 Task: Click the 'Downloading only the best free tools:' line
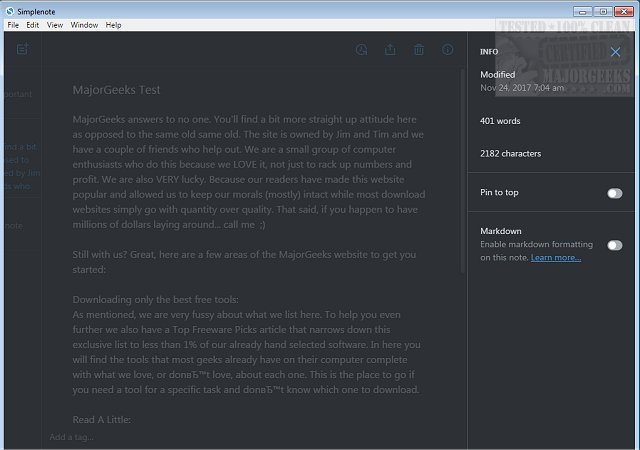[x=156, y=300]
